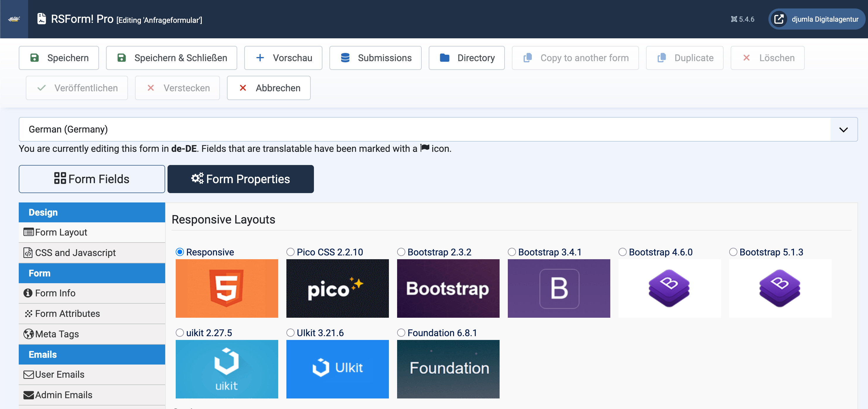This screenshot has height=409, width=868.
Task: Click the dark purple Bootstrap 2.3.2 thumbnail
Action: pyautogui.click(x=448, y=288)
